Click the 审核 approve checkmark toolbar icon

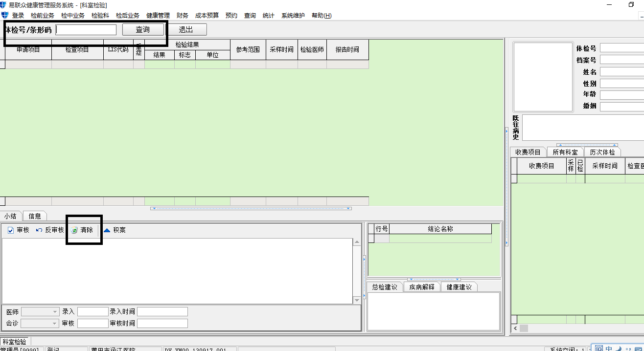pyautogui.click(x=10, y=230)
